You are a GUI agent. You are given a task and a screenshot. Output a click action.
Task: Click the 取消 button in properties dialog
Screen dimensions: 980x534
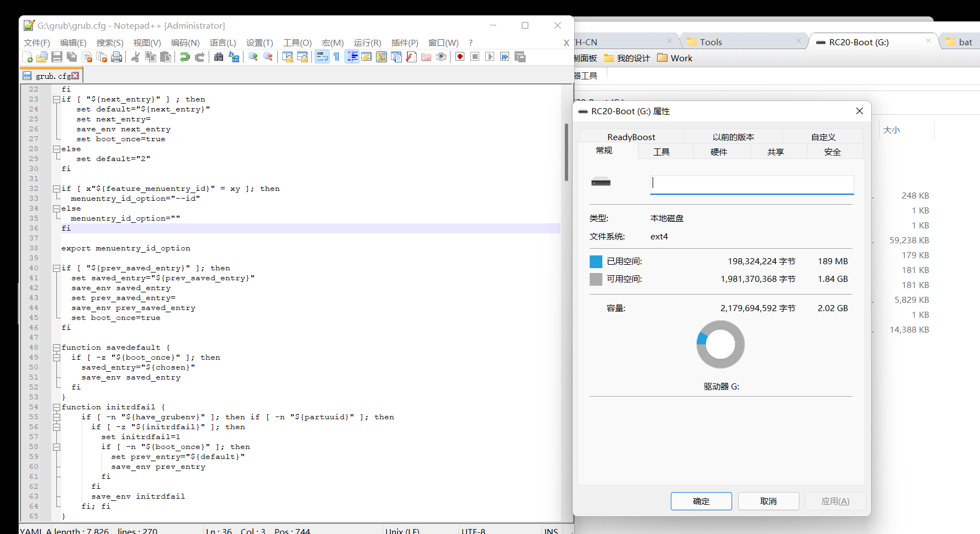[x=768, y=501]
